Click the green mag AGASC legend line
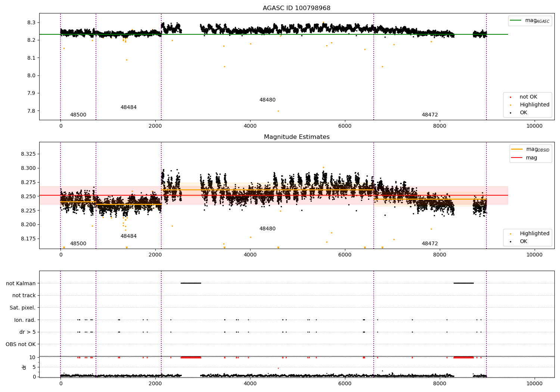 coord(516,21)
